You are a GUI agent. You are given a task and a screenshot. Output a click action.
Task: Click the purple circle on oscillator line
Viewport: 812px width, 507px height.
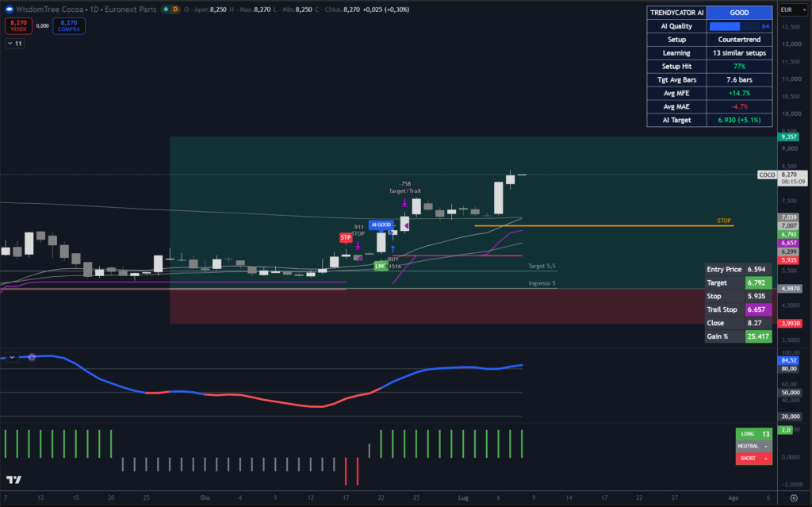coord(32,357)
